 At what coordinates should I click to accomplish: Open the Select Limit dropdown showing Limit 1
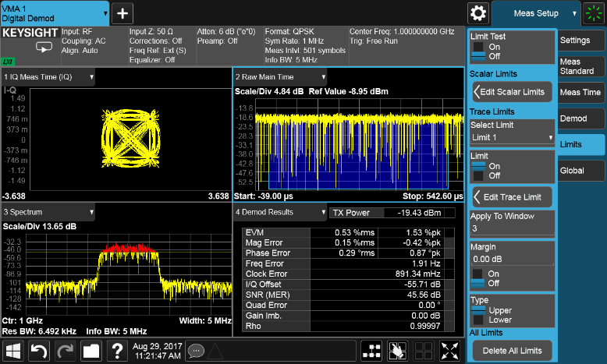click(511, 137)
